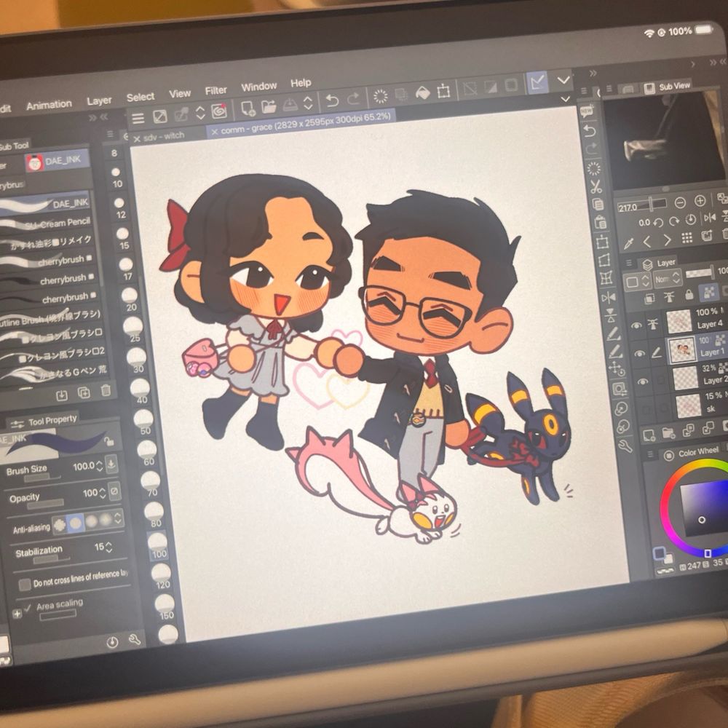The width and height of the screenshot is (728, 728).
Task: Open the Animation menu
Action: (x=50, y=105)
